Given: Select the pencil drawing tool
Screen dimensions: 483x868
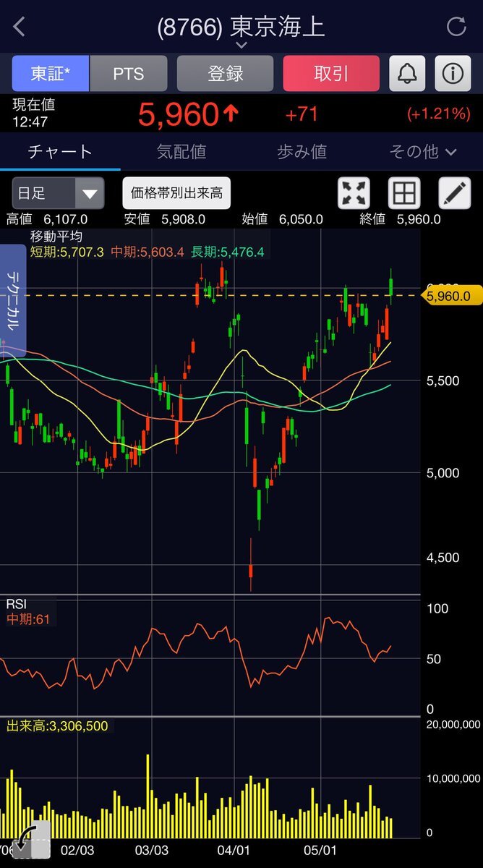Looking at the screenshot, I should tap(454, 193).
